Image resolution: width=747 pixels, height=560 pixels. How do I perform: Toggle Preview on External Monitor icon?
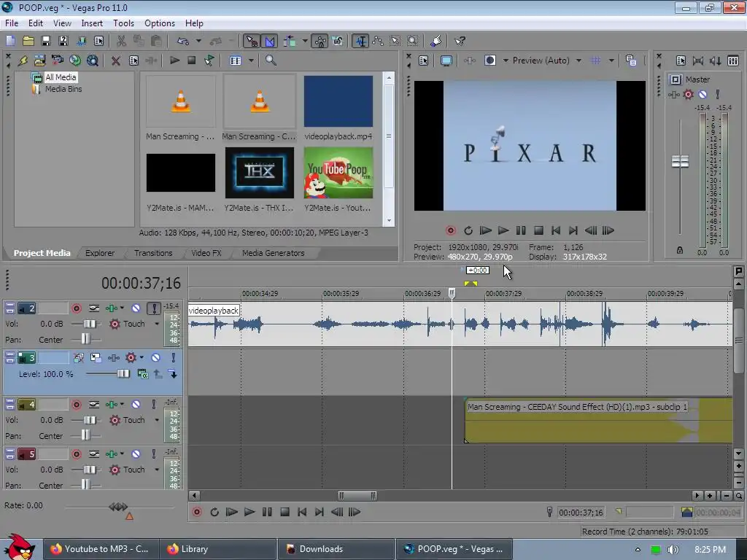446,61
